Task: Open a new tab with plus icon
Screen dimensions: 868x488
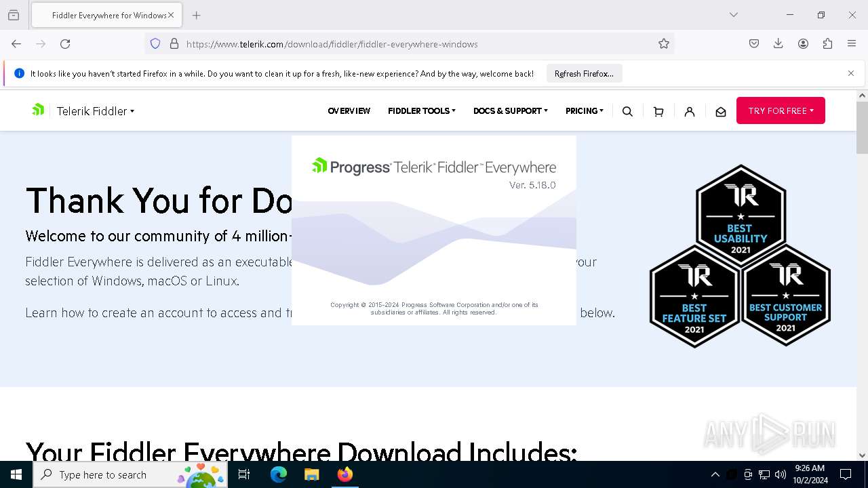Action: coord(196,15)
